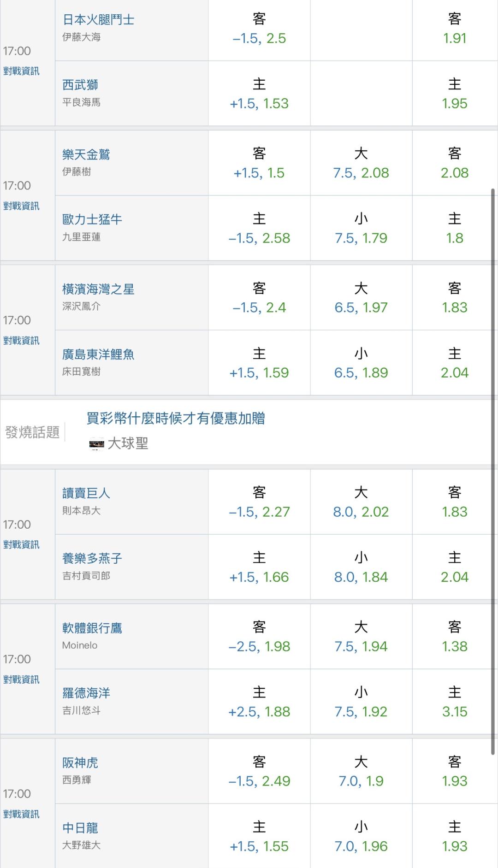Open the 讀賣巨人 team link
Image resolution: width=498 pixels, height=868 pixels.
coord(86,493)
